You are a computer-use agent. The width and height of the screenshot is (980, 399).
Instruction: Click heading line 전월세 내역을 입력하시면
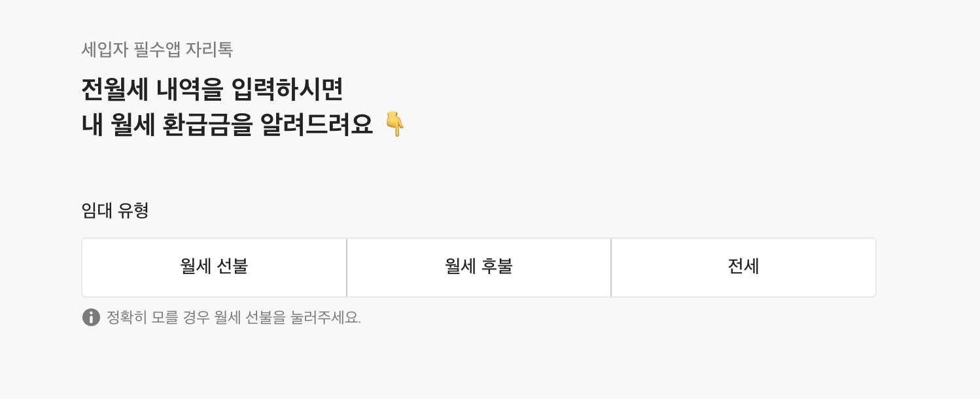212,90
